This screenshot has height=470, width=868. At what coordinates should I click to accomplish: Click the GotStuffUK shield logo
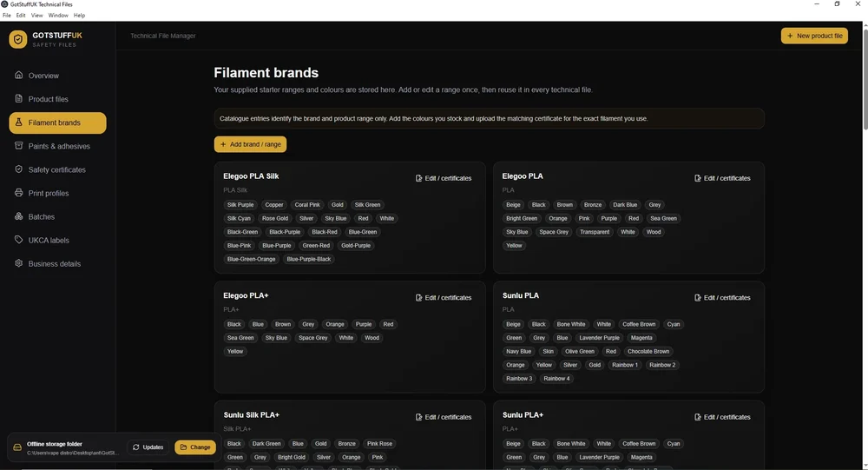point(17,39)
